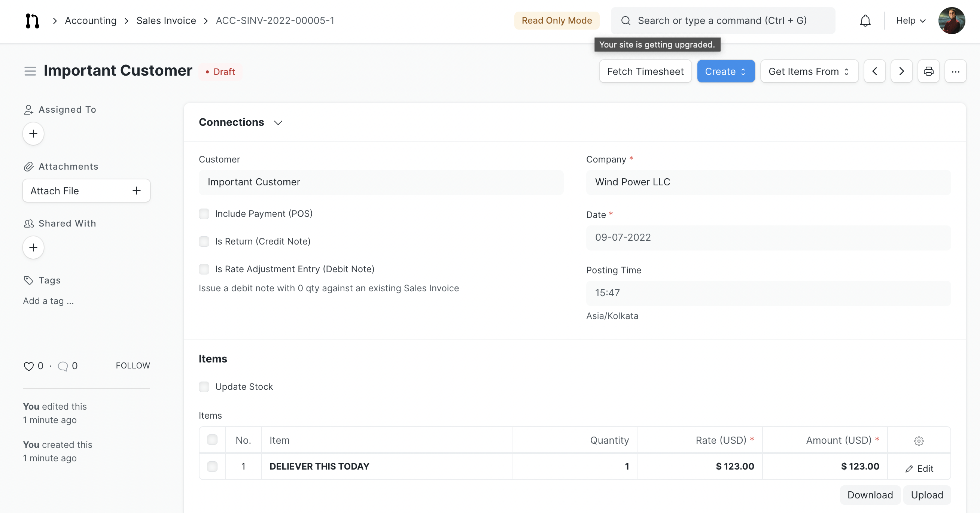The height and width of the screenshot is (513, 980).
Task: Go to previous document arrow
Action: [x=874, y=71]
